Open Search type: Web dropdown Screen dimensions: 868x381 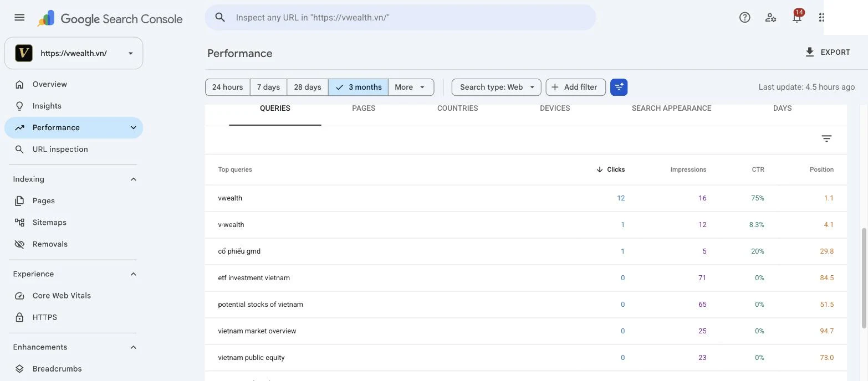[x=497, y=87]
